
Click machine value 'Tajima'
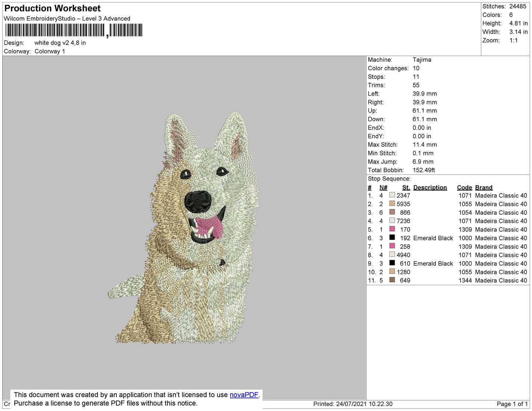[x=422, y=60]
